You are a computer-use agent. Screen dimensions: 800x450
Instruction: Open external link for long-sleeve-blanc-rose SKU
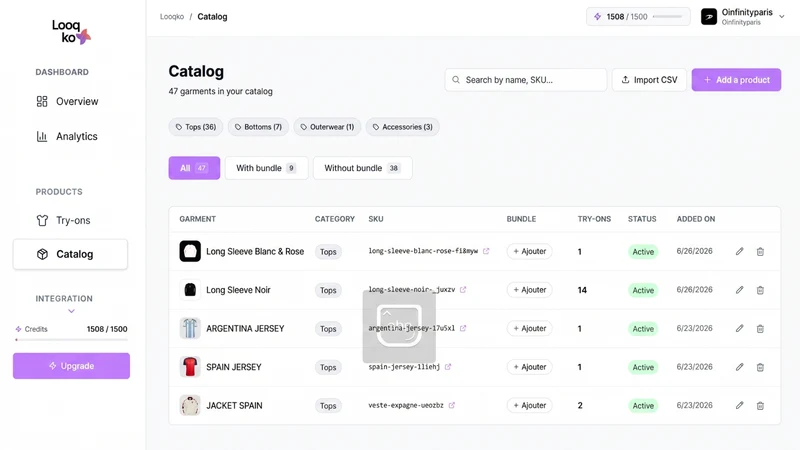[486, 251]
